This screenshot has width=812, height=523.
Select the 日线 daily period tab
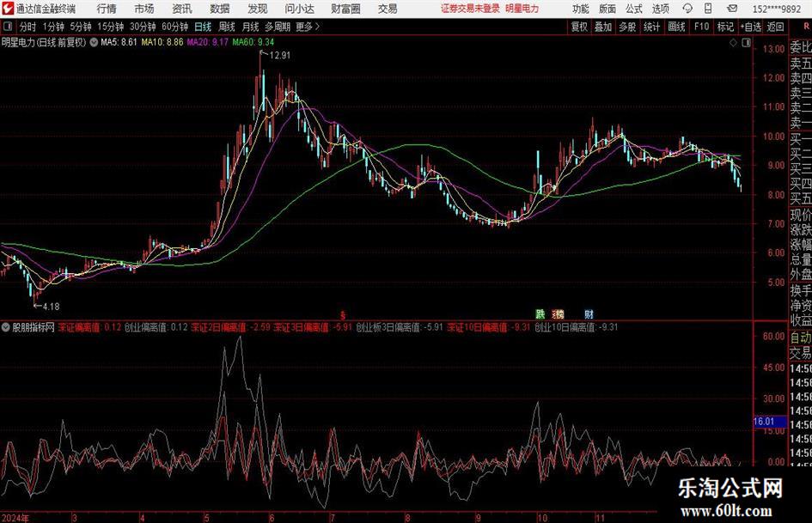(x=203, y=27)
